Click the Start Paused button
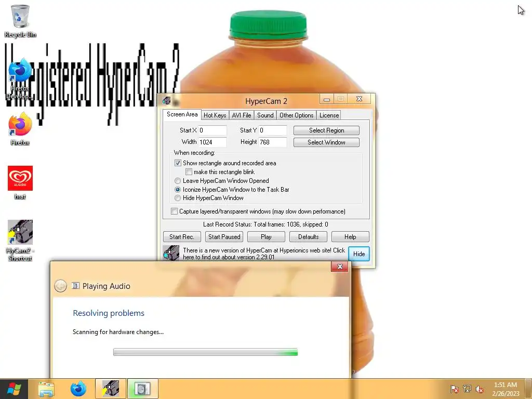Viewport: 532px width, 399px height. pyautogui.click(x=224, y=237)
